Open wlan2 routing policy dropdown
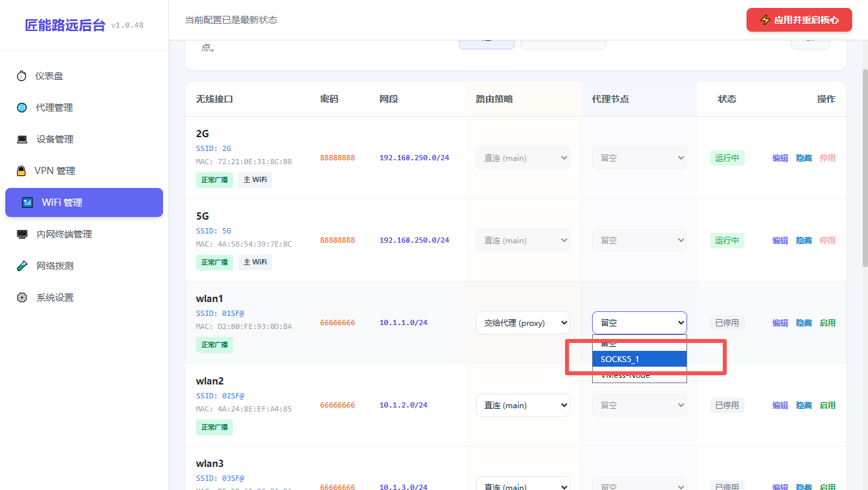The height and width of the screenshot is (490, 868). pyautogui.click(x=523, y=405)
